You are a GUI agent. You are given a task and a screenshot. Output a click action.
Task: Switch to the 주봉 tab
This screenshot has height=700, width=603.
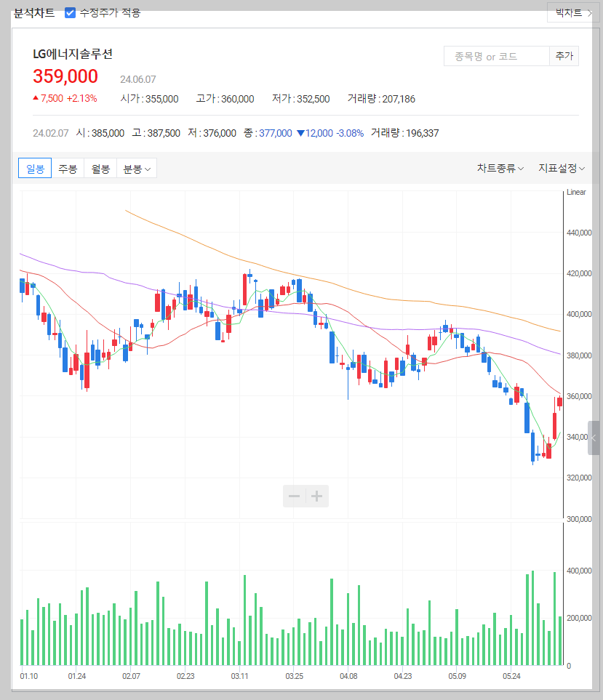click(68, 169)
